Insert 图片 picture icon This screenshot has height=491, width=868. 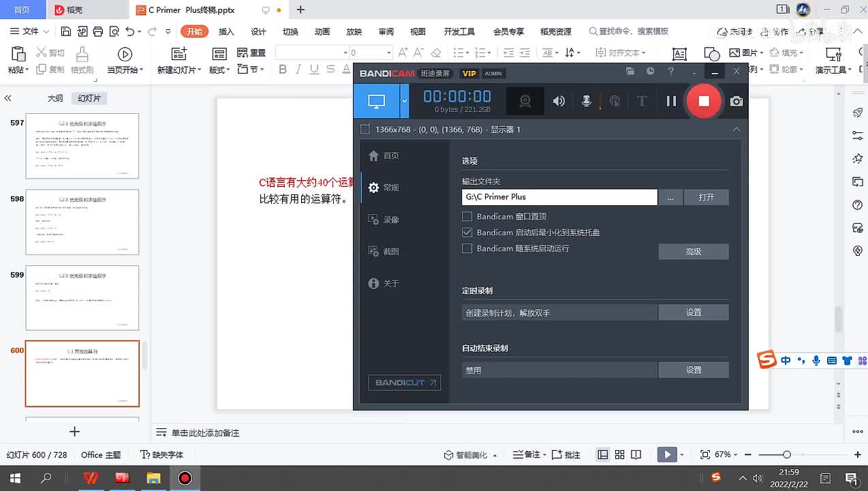tap(734, 53)
